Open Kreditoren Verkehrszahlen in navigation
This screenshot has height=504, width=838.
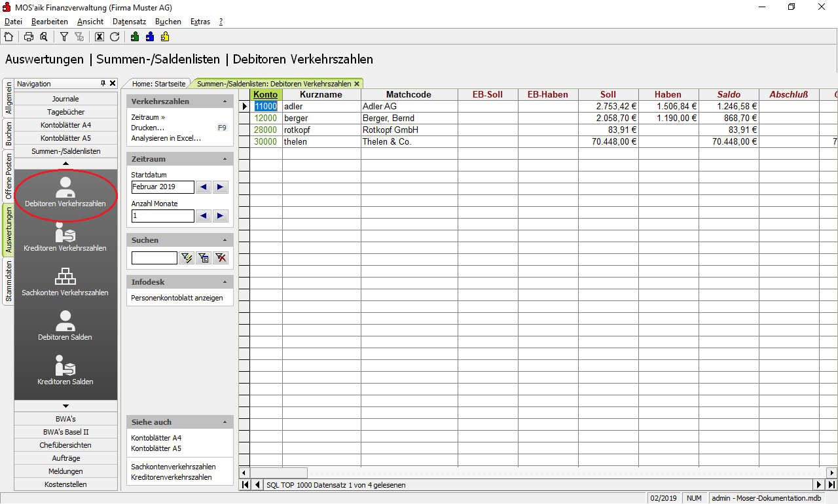coord(65,238)
